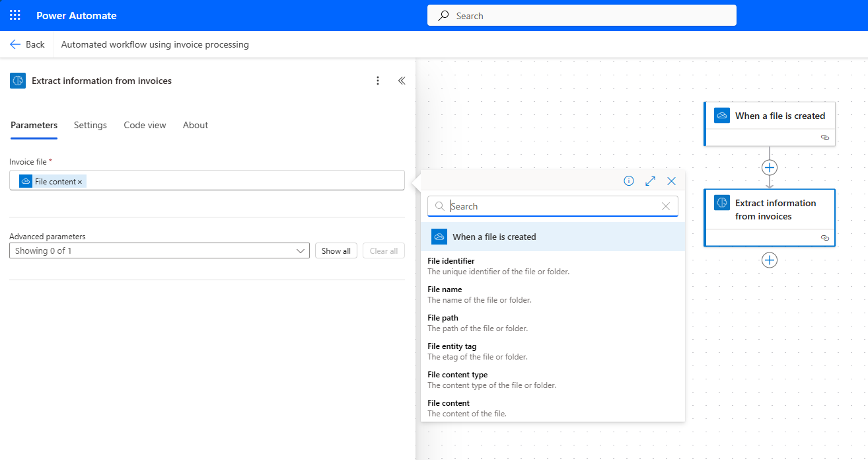
Task: Click the info icon in the dynamic content popup
Action: point(628,180)
